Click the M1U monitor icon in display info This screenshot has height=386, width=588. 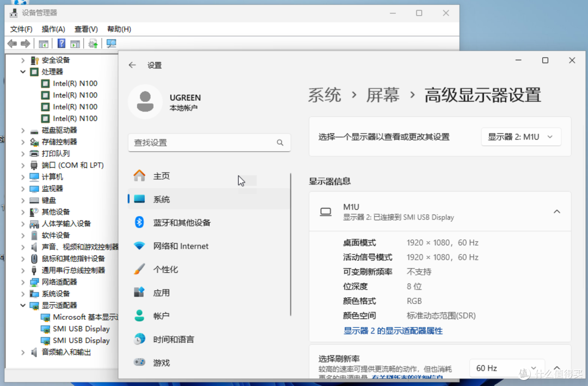[x=326, y=212]
